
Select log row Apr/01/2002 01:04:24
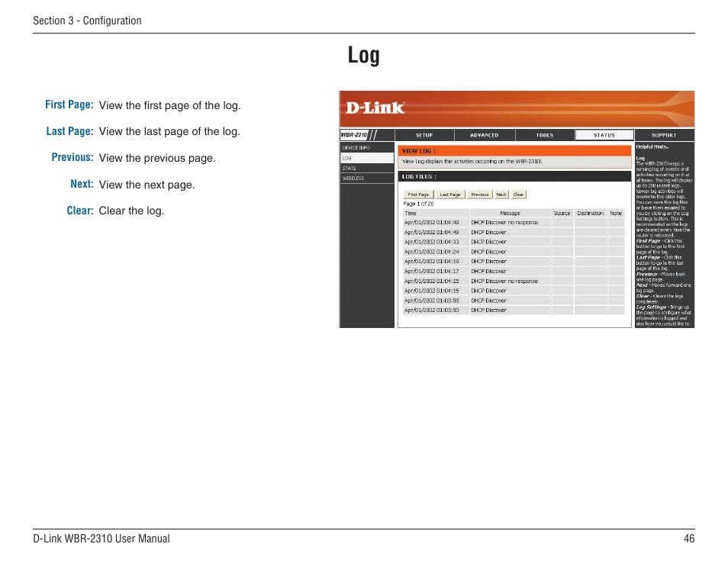pyautogui.click(x=514, y=252)
